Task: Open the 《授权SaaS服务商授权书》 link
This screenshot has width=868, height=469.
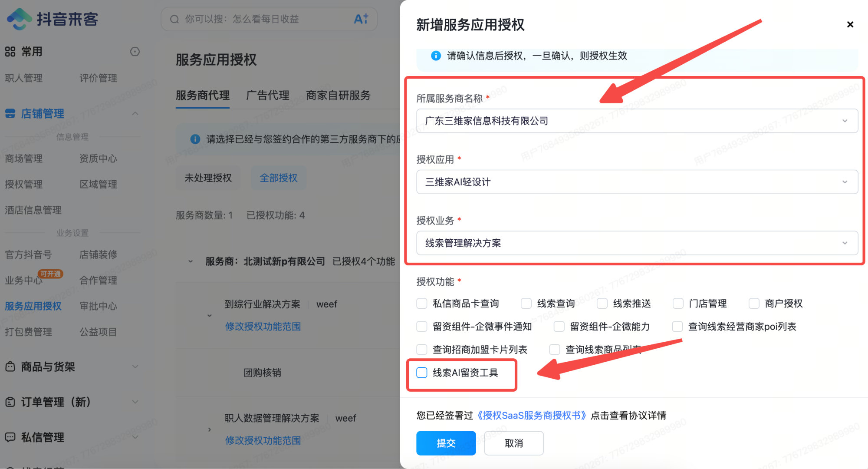Action: click(x=532, y=416)
